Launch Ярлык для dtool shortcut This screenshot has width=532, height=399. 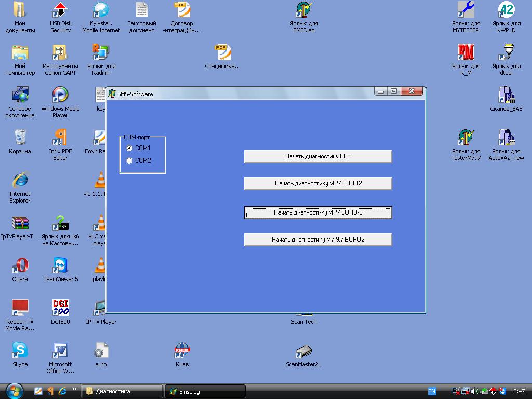506,60
